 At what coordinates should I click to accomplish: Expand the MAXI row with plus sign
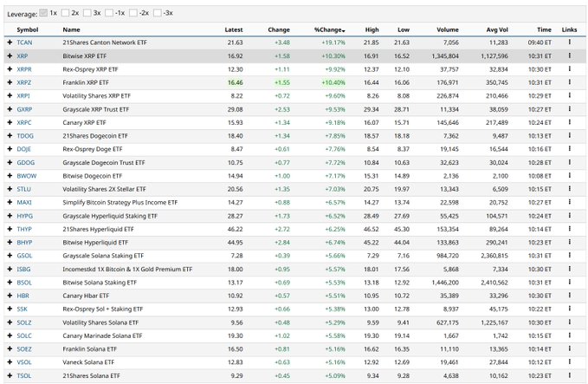pos(10,202)
